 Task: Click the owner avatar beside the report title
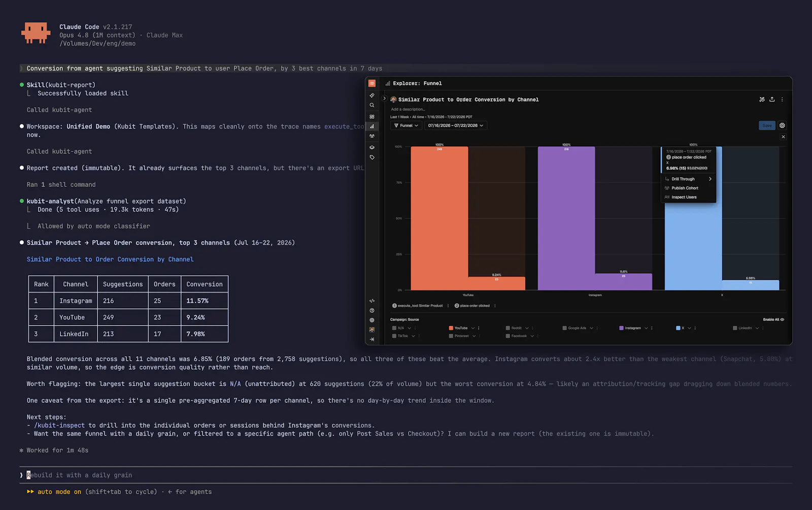point(393,100)
